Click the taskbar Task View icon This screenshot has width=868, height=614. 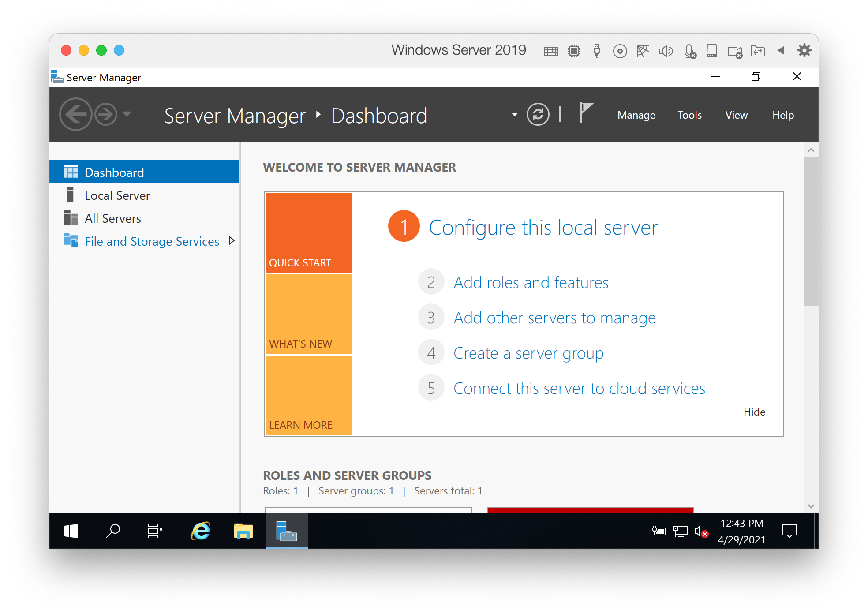tap(155, 531)
